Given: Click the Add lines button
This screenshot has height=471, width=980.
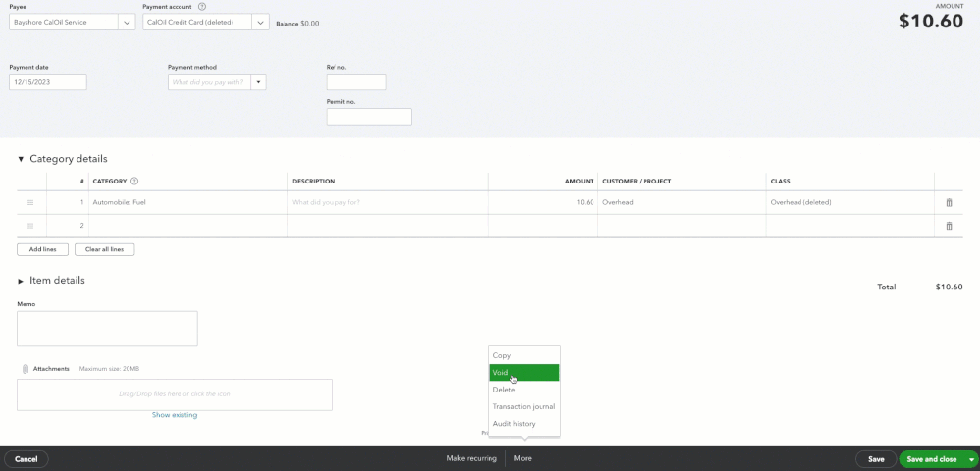Looking at the screenshot, I should pos(42,249).
